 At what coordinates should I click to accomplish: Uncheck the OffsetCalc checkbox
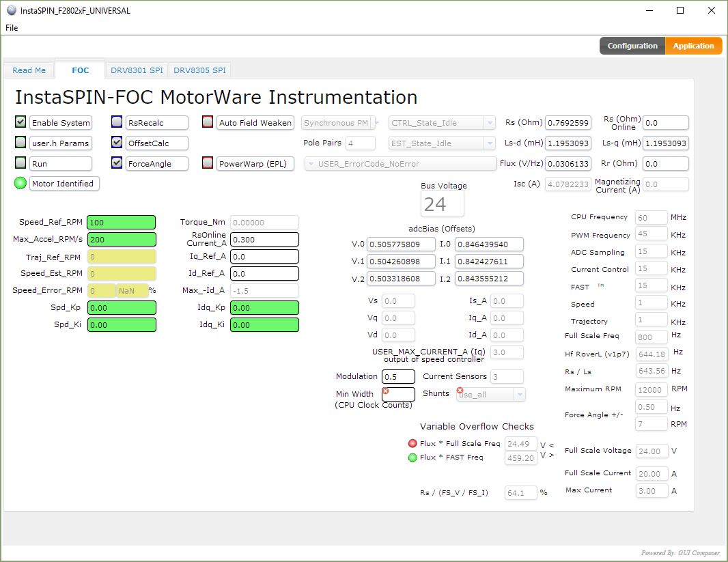pyautogui.click(x=117, y=142)
